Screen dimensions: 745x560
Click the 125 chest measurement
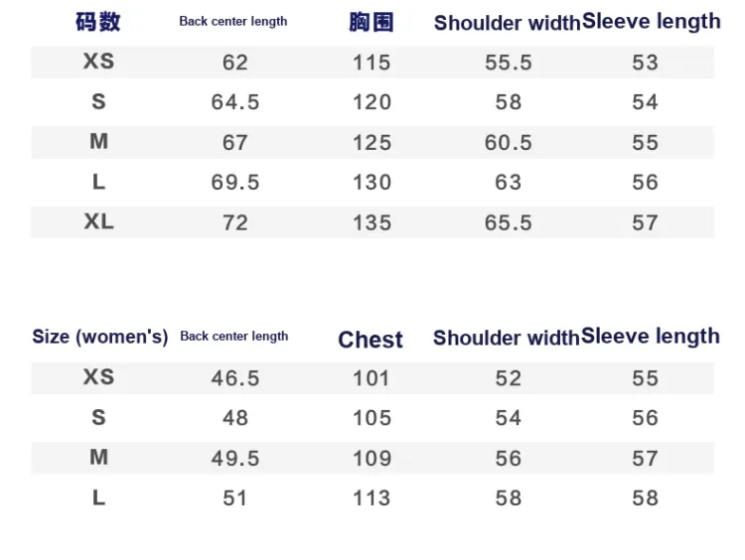[372, 143]
